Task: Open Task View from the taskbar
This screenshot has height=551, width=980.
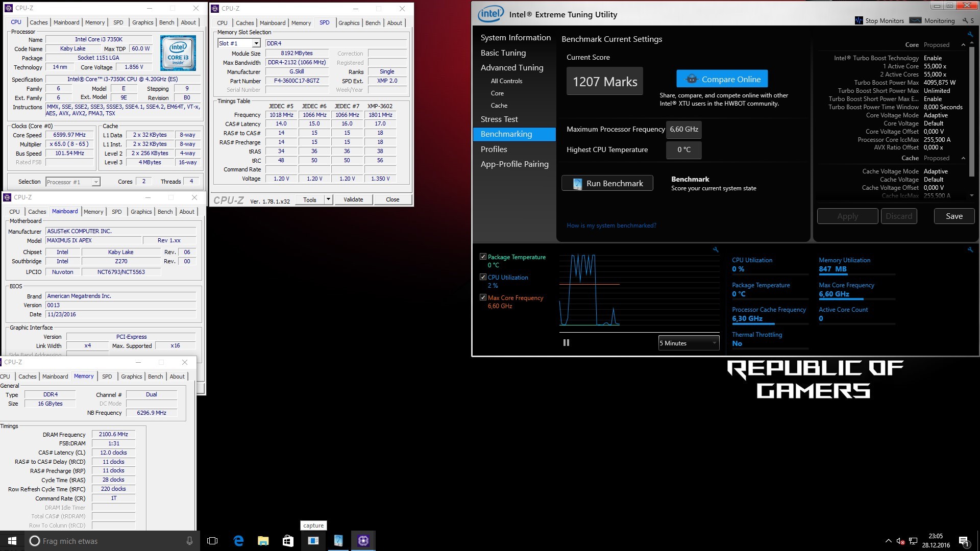Action: 212,541
